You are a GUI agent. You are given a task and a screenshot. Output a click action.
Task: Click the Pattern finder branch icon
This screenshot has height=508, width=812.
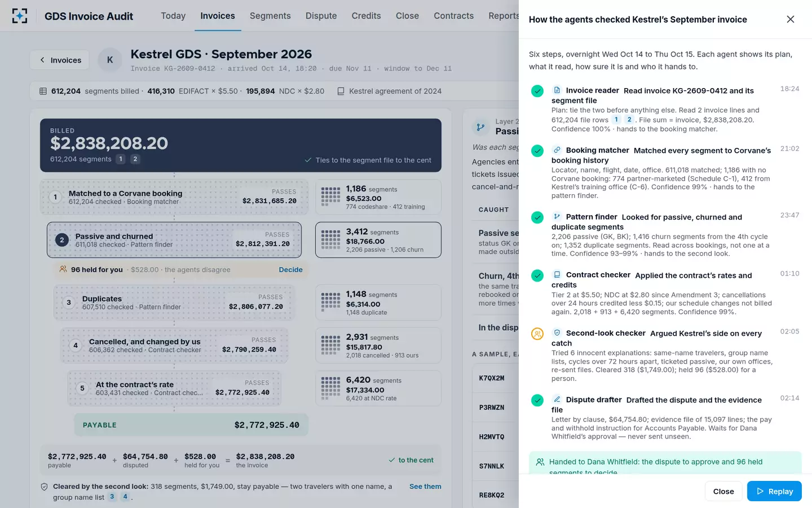click(x=557, y=217)
